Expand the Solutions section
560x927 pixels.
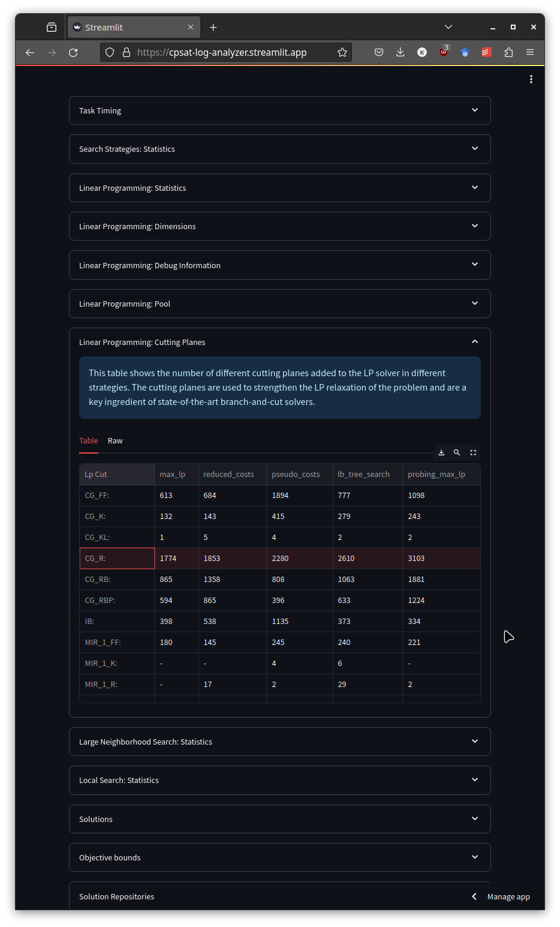(280, 819)
